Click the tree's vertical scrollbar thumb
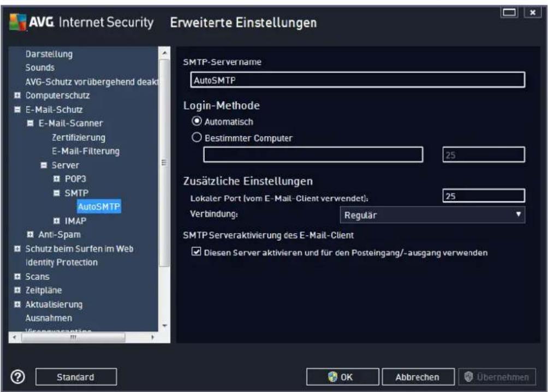The image size is (548, 392). point(164,163)
